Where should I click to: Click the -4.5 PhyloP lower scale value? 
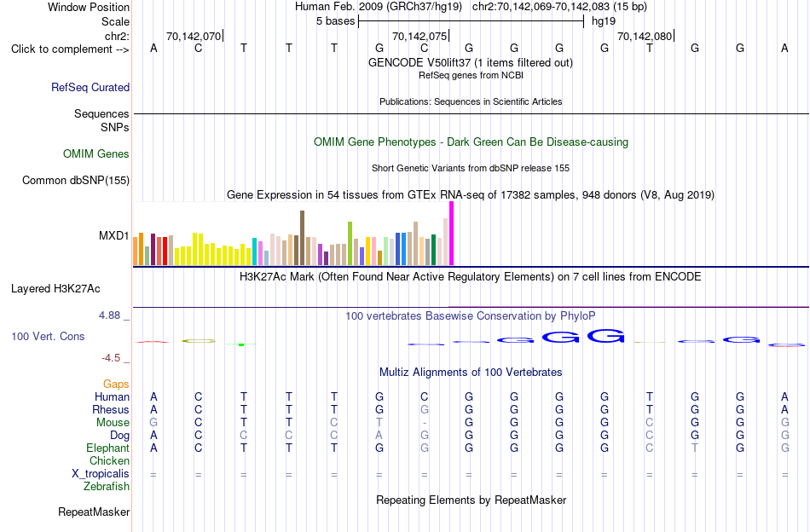[x=111, y=358]
